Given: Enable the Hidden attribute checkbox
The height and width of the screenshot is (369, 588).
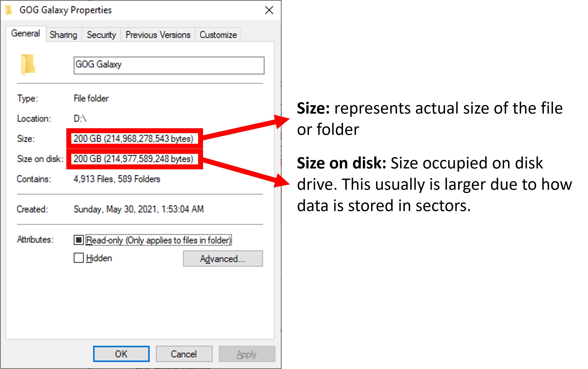Looking at the screenshot, I should 78,258.
